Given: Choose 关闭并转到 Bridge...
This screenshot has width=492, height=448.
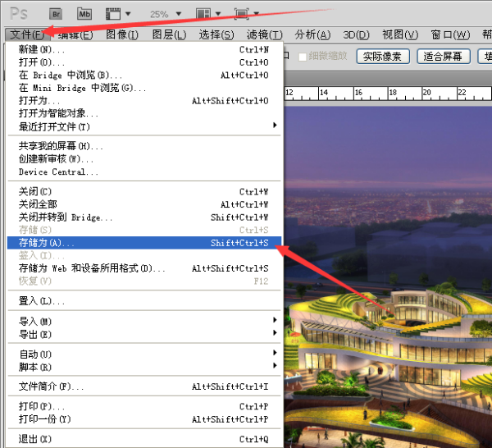Looking at the screenshot, I should click(x=144, y=217).
